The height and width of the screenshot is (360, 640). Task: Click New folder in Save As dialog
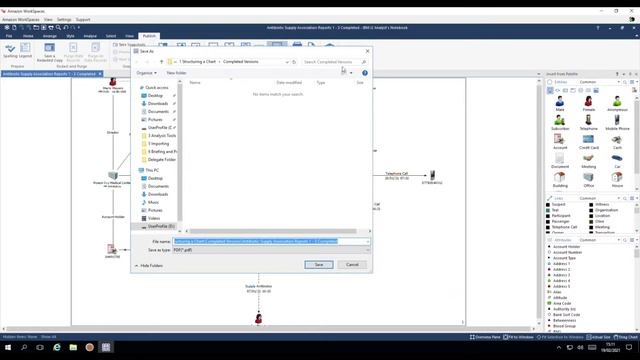[x=176, y=73]
